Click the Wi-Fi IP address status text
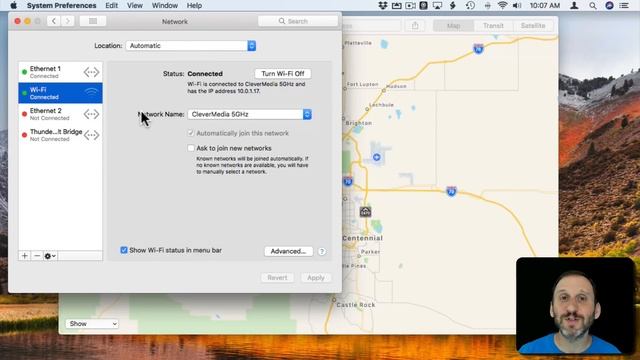 click(x=246, y=87)
